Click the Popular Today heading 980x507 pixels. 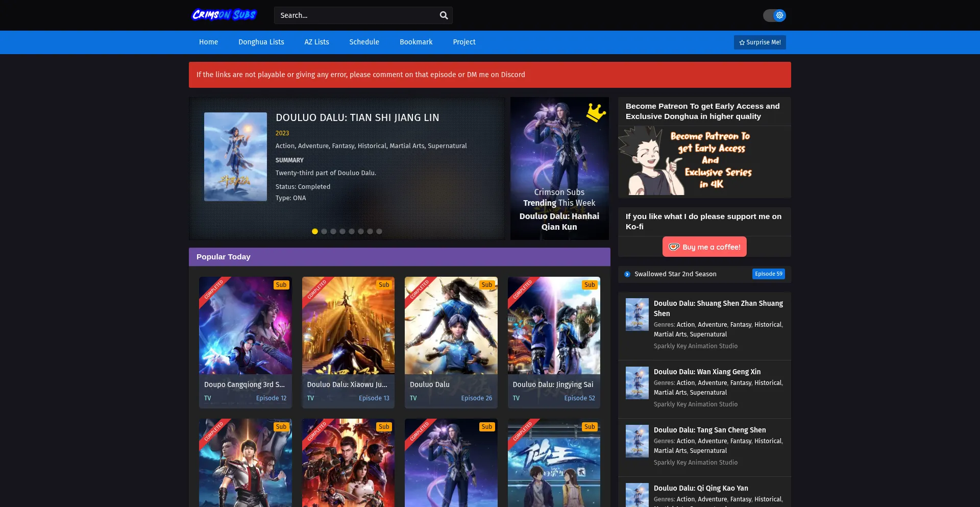(x=224, y=257)
